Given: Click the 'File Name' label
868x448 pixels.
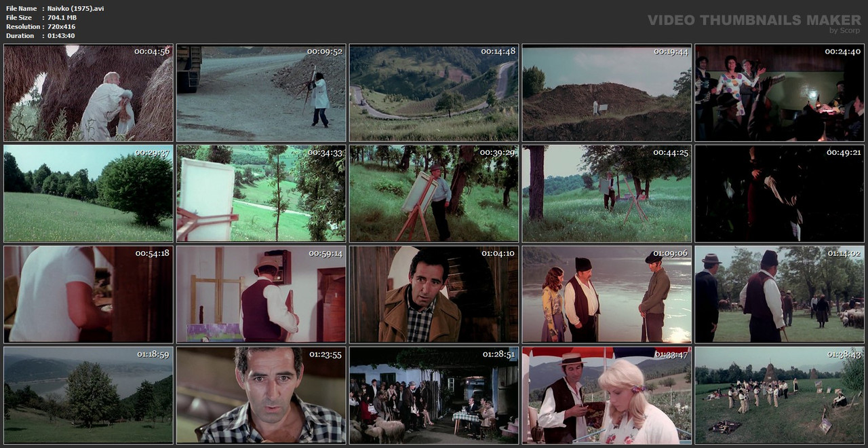Looking at the screenshot, I should pyautogui.click(x=21, y=8).
